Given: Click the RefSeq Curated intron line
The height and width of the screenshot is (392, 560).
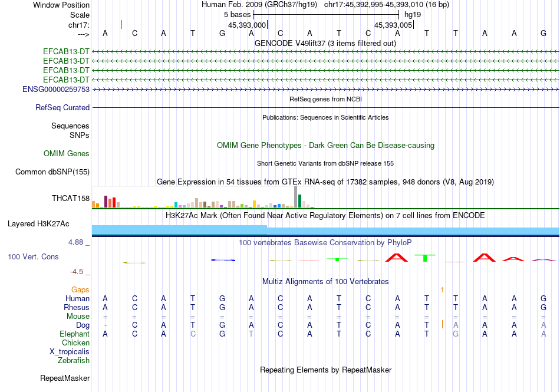Looking at the screenshot, I should (x=325, y=107).
